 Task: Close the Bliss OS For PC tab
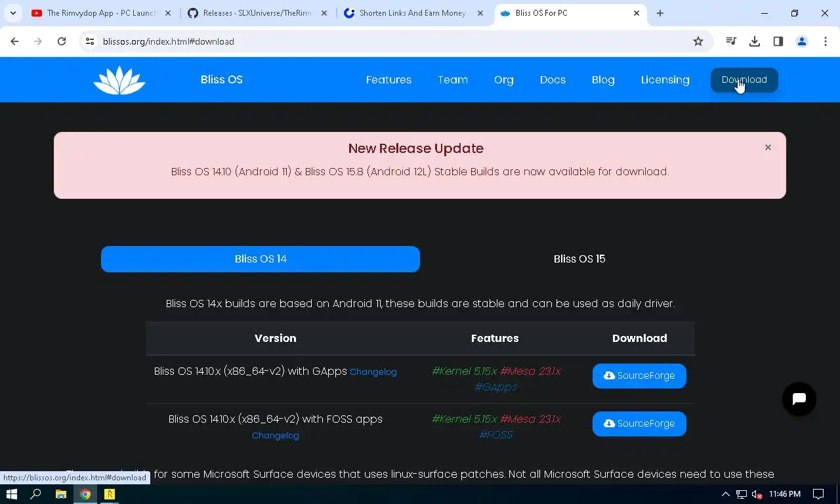click(637, 13)
